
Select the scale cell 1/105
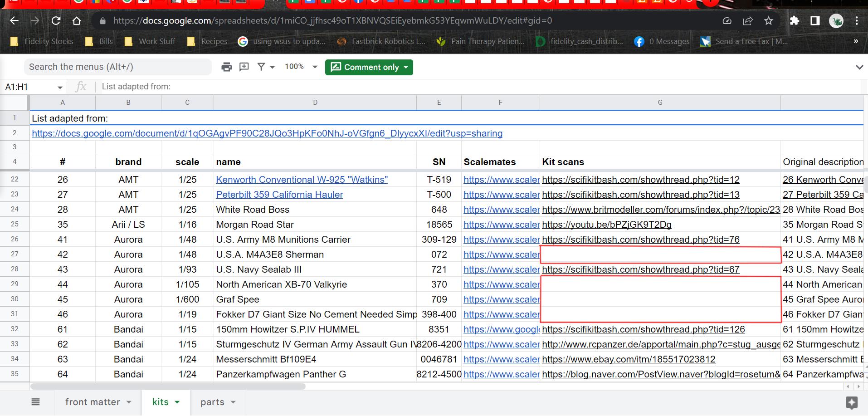(x=187, y=284)
